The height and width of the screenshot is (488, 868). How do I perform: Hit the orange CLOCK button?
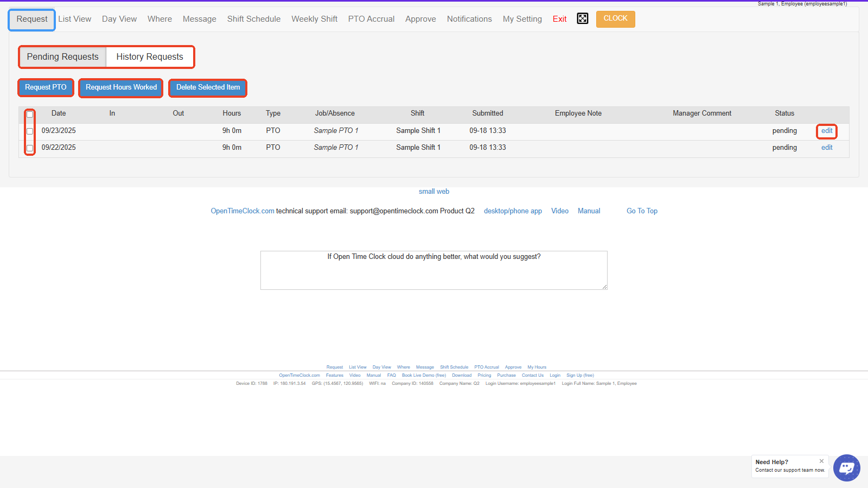pos(615,19)
